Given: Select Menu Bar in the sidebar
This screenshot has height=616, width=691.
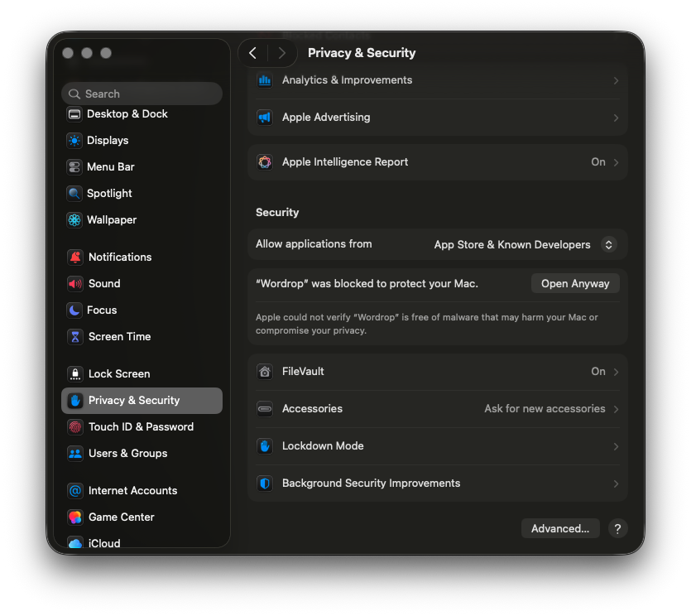Looking at the screenshot, I should click(142, 167).
